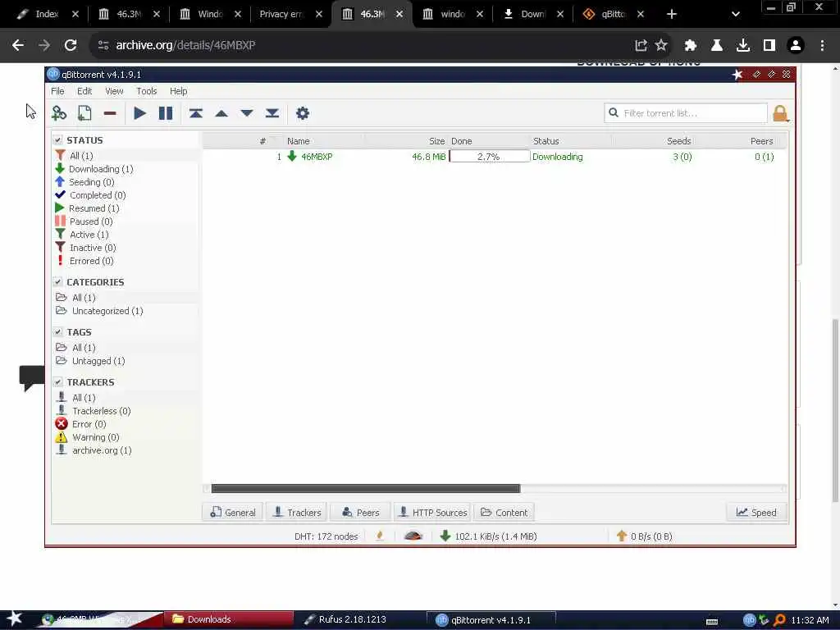Sort by the Status column header
The width and height of the screenshot is (840, 630).
coord(546,141)
